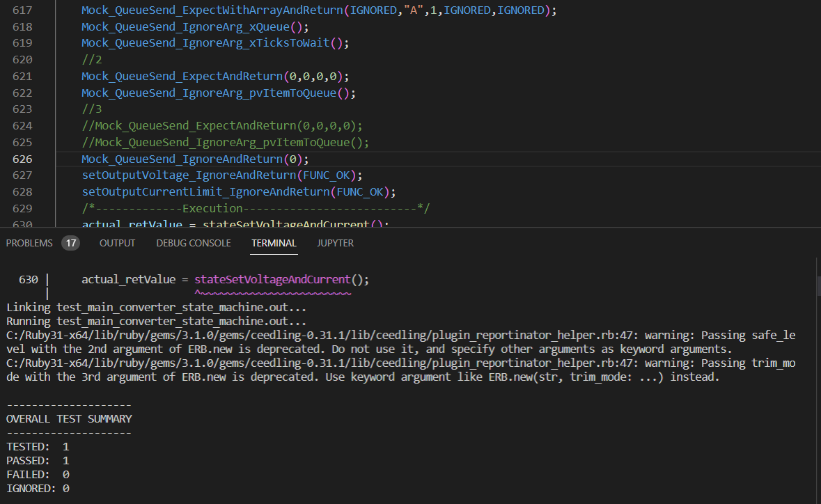Open the OUTPUT panel tab
The width and height of the screenshot is (821, 504).
[x=116, y=243]
